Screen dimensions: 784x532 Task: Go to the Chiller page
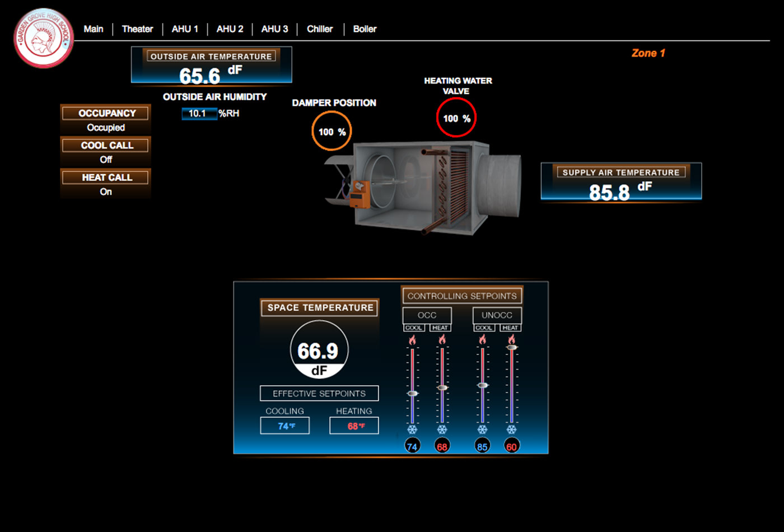click(320, 29)
